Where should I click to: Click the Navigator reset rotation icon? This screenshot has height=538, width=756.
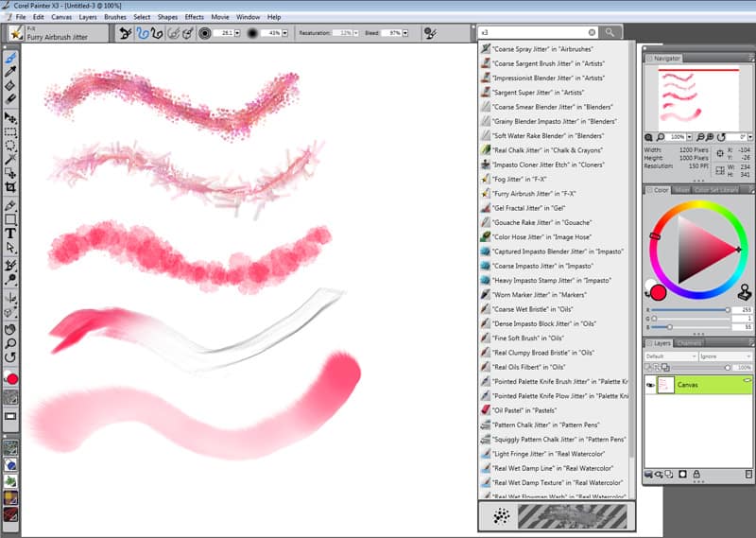click(721, 137)
